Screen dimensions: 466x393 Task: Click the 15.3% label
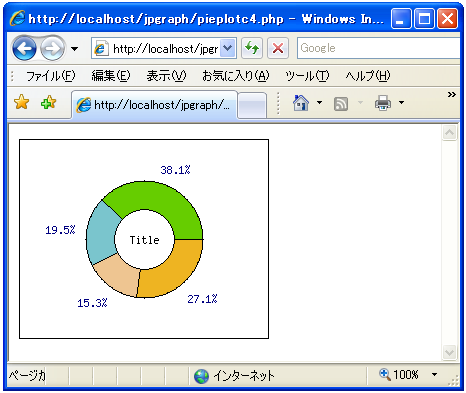click(92, 303)
